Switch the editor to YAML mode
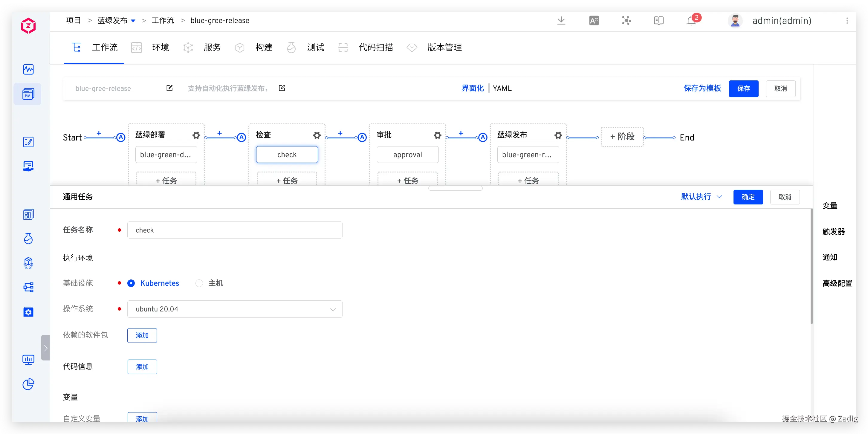Screen dimensions: 868x434 pos(502,88)
